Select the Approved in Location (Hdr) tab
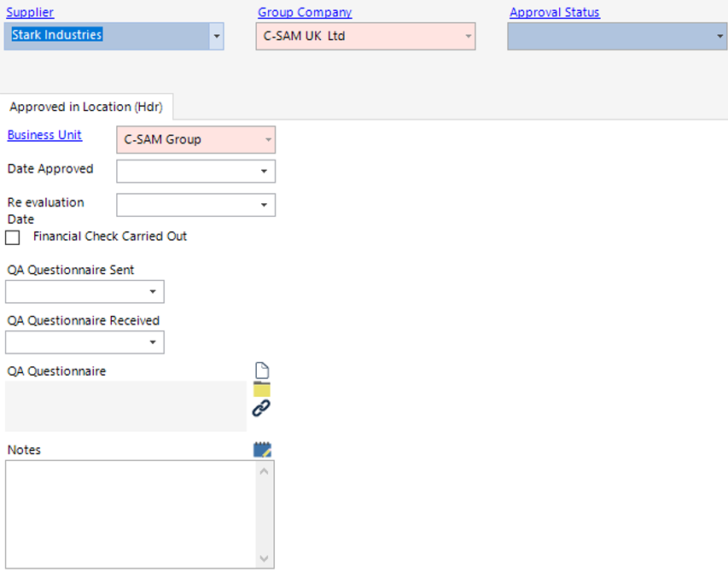The width and height of the screenshot is (728, 572). coord(86,107)
